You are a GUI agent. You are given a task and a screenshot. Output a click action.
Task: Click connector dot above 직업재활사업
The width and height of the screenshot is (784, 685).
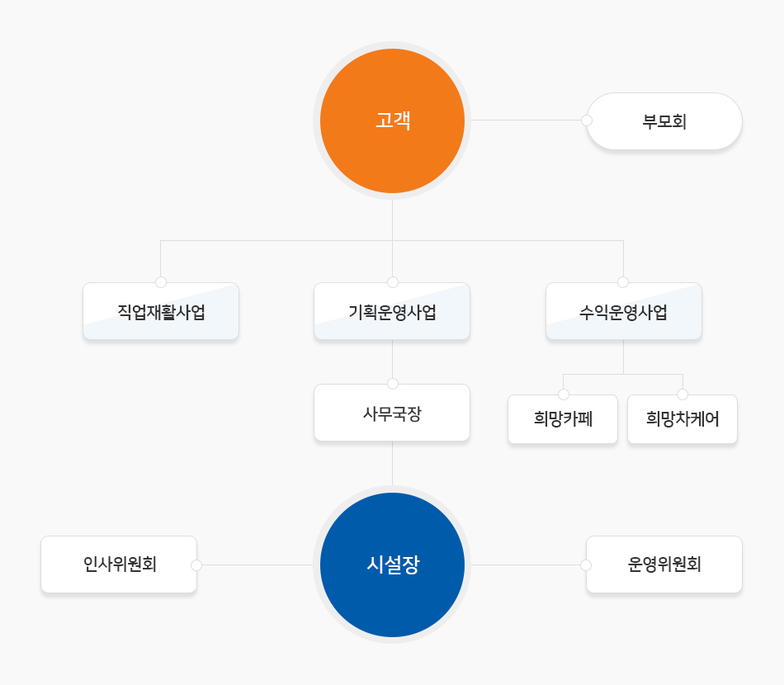160,282
